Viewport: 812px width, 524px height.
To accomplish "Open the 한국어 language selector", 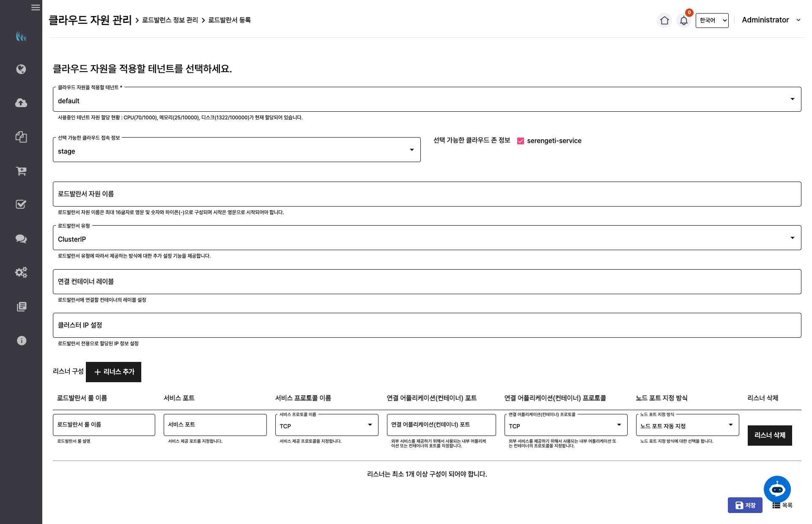I will 712,20.
